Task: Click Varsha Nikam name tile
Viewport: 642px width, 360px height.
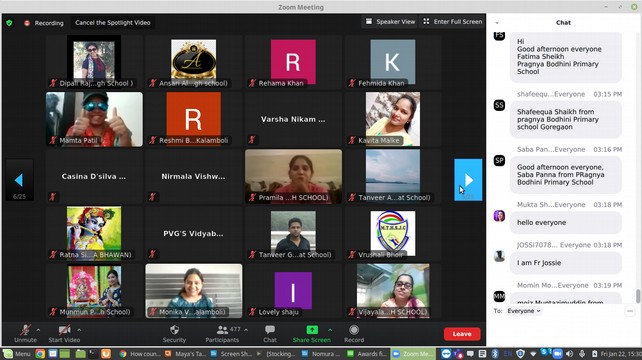Action: (x=293, y=119)
